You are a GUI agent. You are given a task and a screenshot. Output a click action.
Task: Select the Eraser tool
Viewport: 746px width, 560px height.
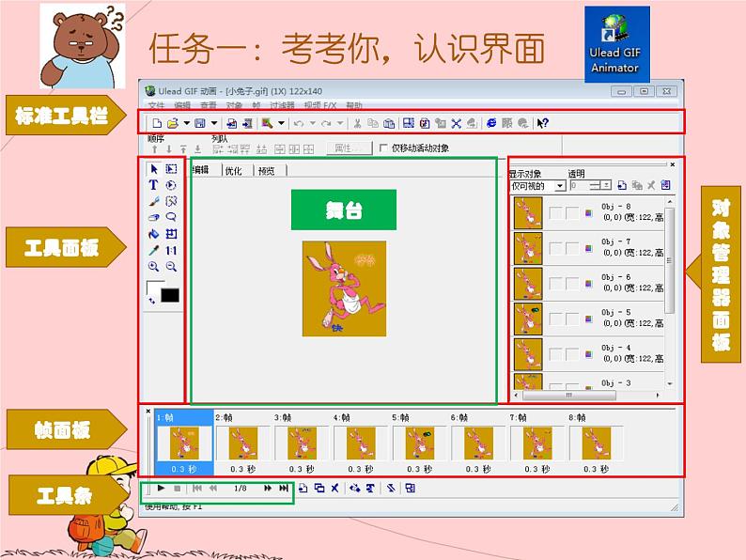[154, 217]
